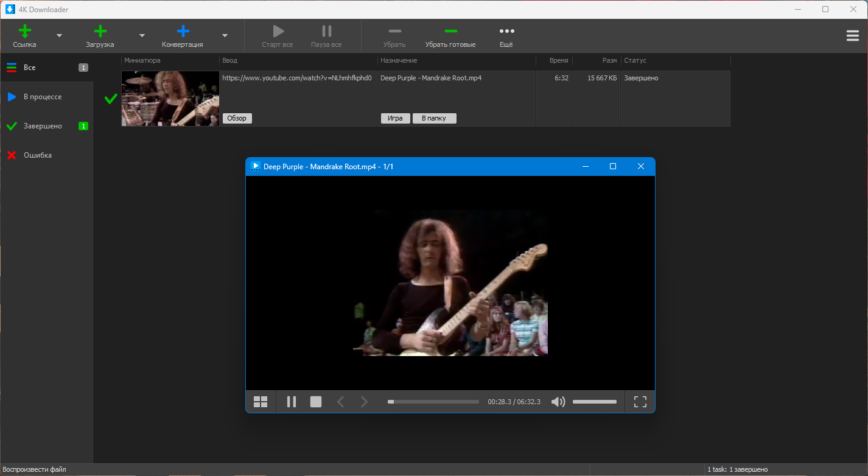Expand the dropdown arrow next to Конвертация
The width and height of the screenshot is (868, 476).
(x=225, y=35)
